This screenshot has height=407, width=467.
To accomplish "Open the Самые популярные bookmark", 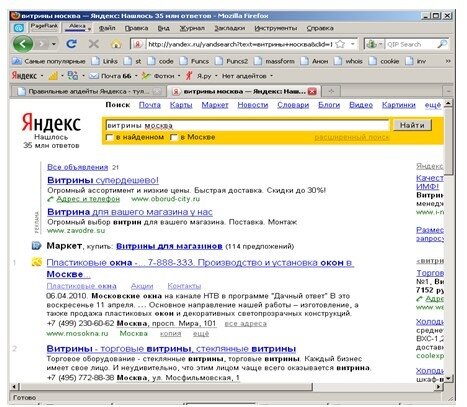I will pyautogui.click(x=49, y=61).
